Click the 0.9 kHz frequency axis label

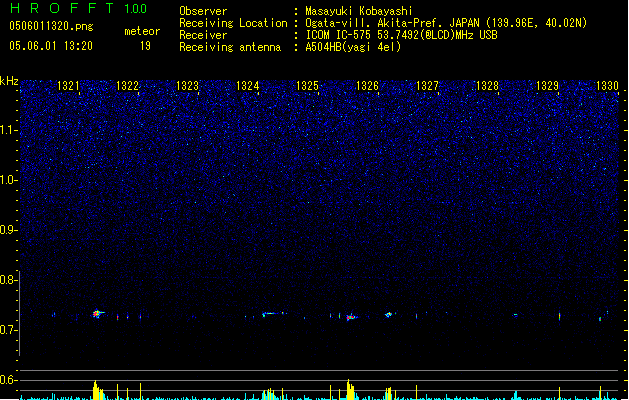(8, 230)
